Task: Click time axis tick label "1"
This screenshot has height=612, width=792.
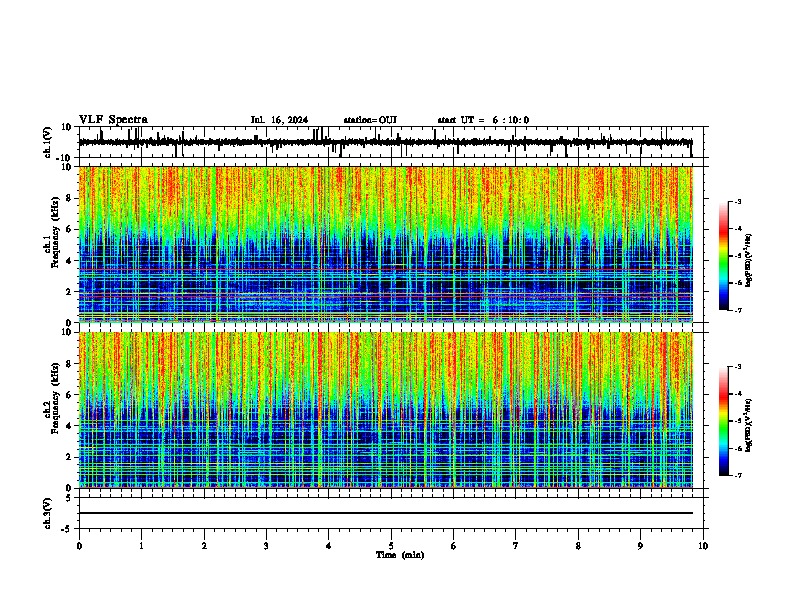Action: click(x=142, y=546)
